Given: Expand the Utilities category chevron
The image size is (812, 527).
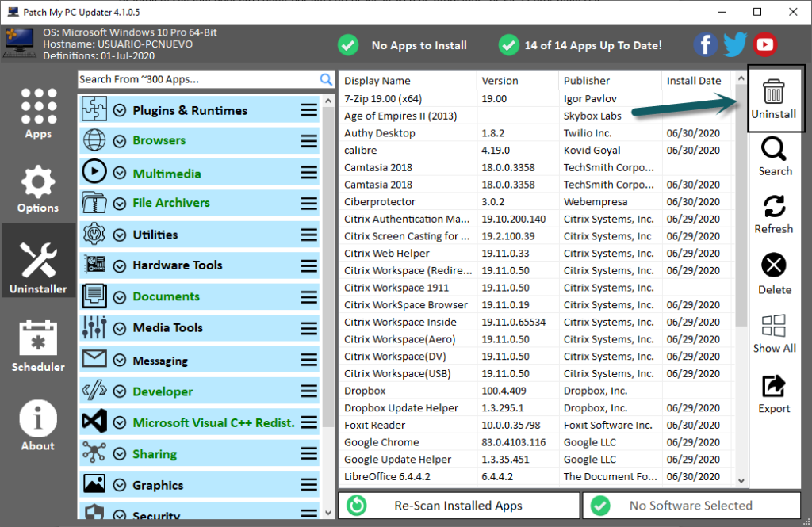Looking at the screenshot, I should coord(120,235).
